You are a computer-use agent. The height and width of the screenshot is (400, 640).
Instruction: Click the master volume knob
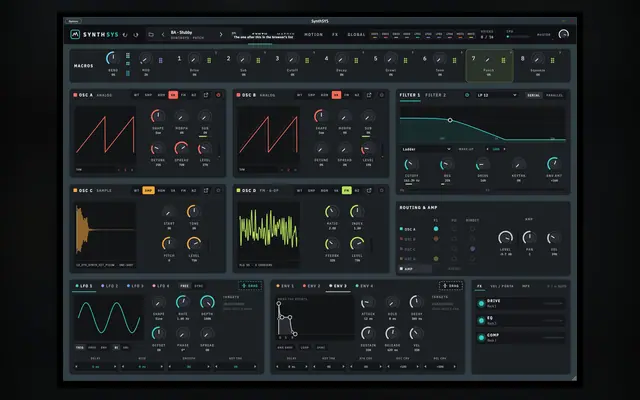564,34
